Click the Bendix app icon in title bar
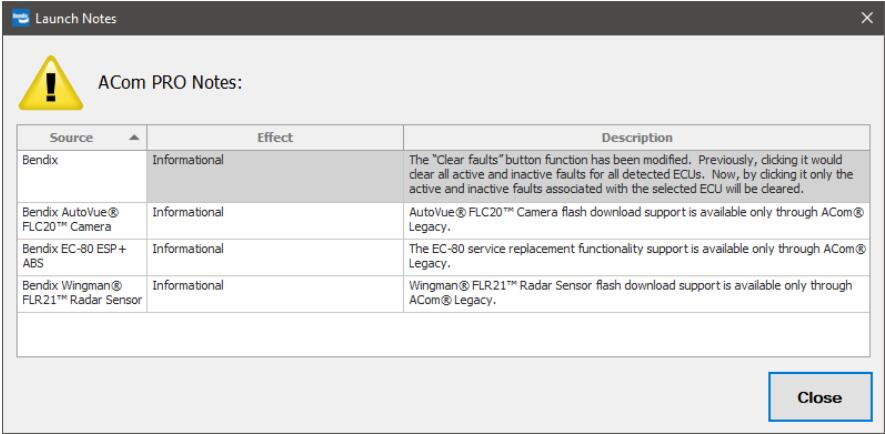 [20, 18]
